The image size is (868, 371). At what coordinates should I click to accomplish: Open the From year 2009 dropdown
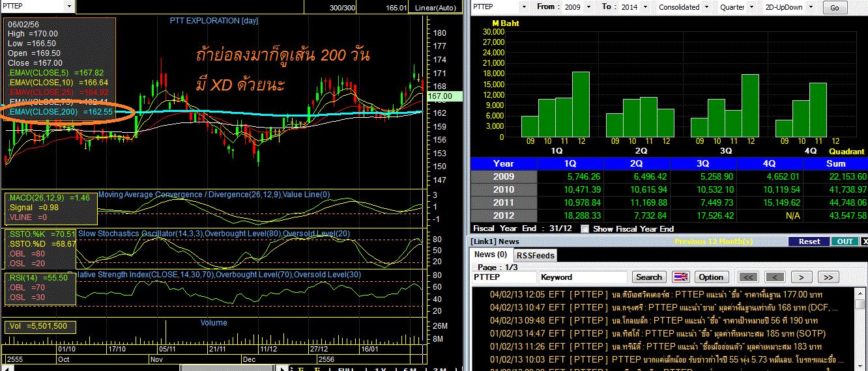[590, 7]
